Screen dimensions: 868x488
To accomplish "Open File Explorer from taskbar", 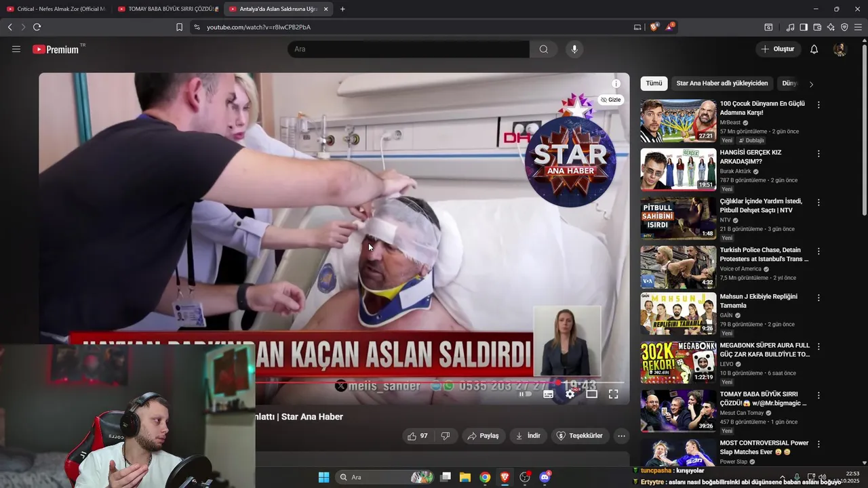I will (x=465, y=477).
